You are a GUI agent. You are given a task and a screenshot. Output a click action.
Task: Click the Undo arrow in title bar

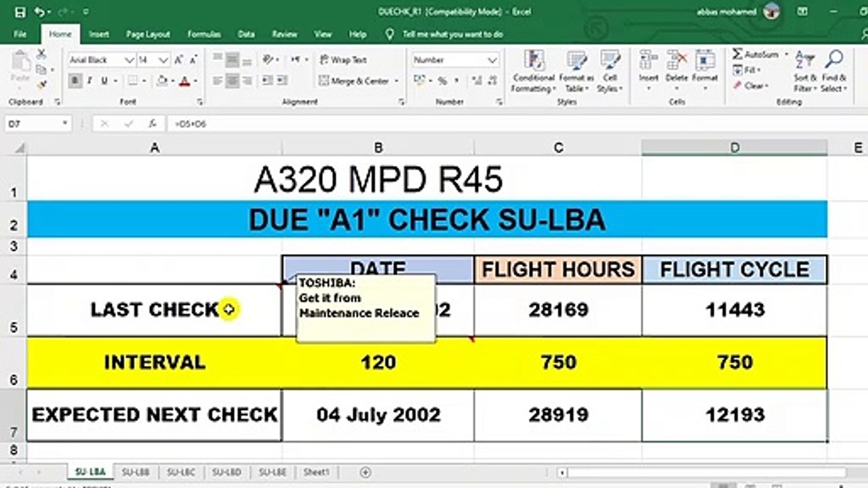[39, 12]
